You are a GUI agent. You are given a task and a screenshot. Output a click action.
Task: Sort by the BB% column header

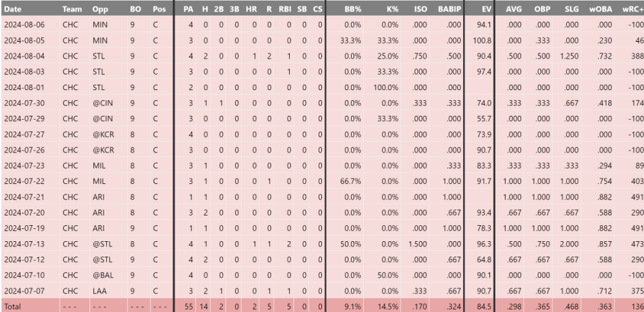coord(352,10)
